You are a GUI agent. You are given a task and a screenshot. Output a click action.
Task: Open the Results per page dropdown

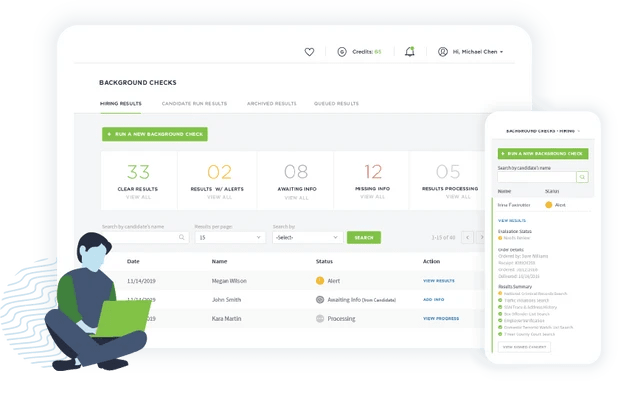pyautogui.click(x=230, y=237)
